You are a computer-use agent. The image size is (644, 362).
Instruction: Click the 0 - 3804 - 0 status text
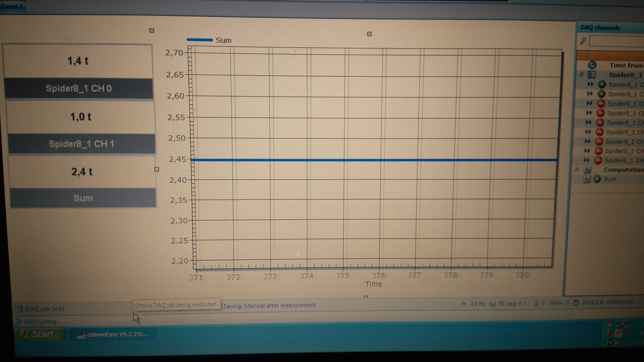tap(555, 303)
